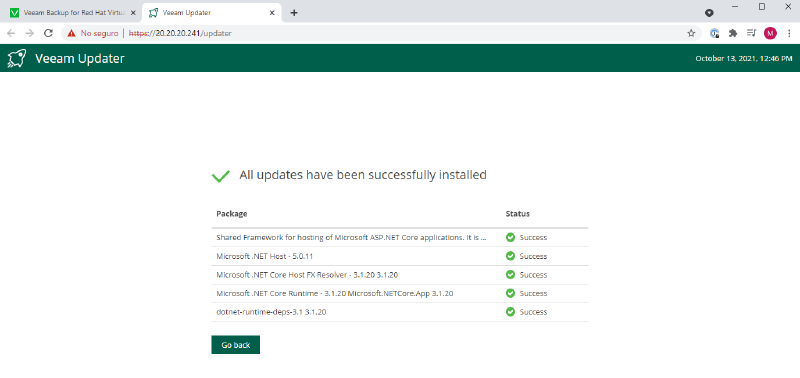Click Success check icon for dotnet-runtime-deps
The width and height of the screenshot is (800, 378).
point(510,312)
